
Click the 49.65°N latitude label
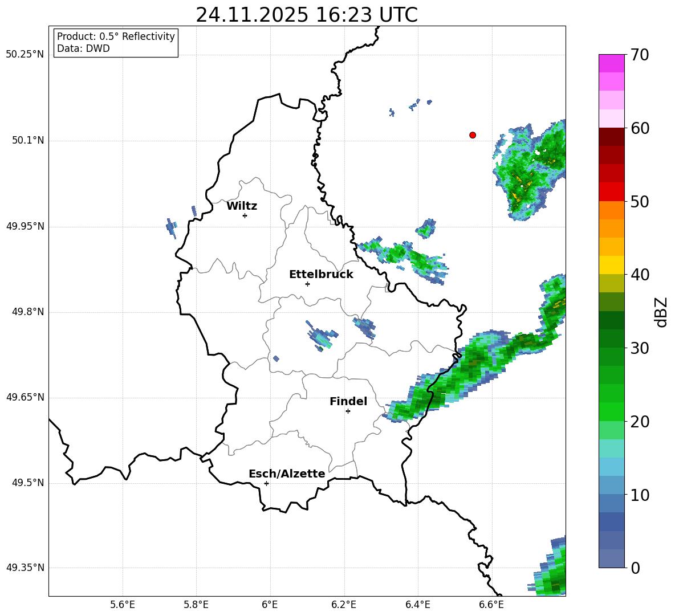[25, 397]
